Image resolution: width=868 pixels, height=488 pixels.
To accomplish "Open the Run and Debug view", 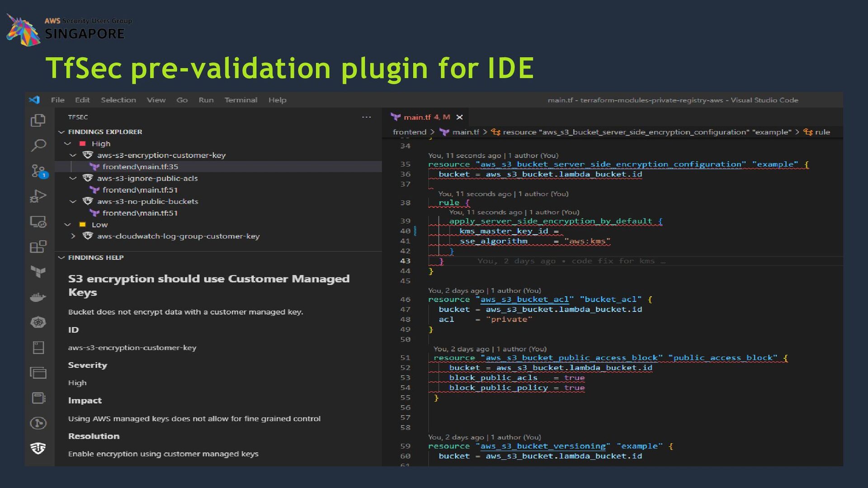I will click(38, 196).
